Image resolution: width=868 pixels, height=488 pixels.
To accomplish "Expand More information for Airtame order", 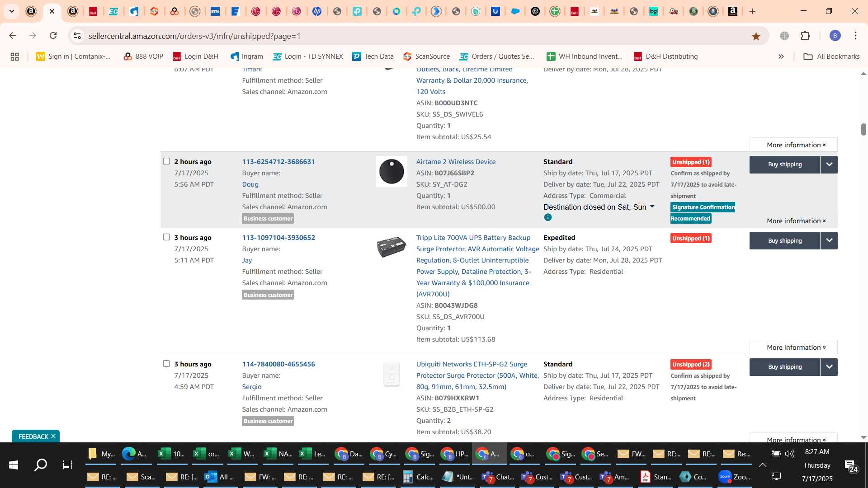I will [x=796, y=221].
